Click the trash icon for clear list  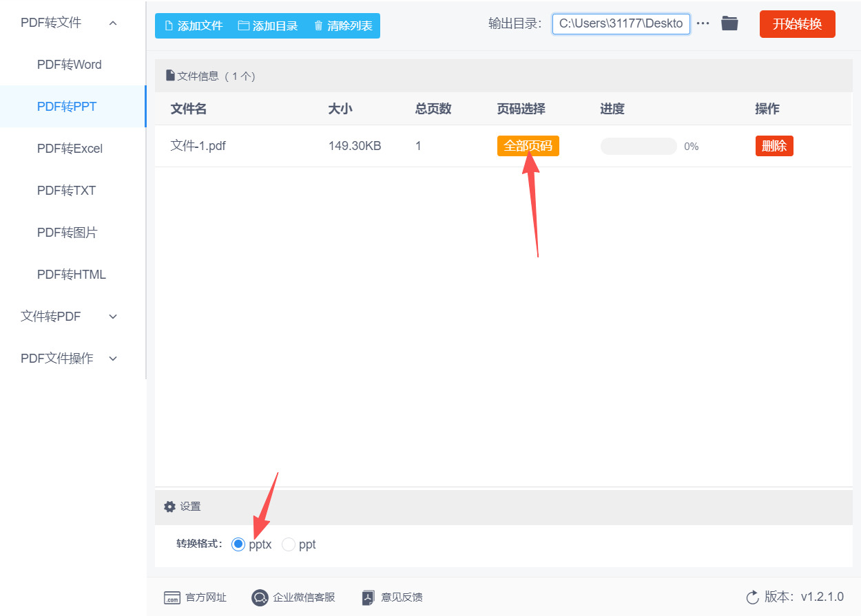pyautogui.click(x=318, y=26)
